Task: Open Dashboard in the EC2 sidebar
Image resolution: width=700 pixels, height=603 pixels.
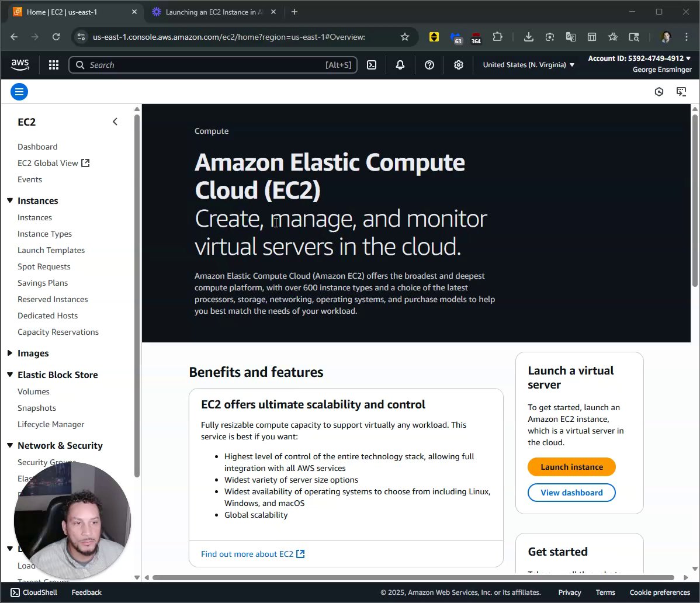Action: point(37,147)
